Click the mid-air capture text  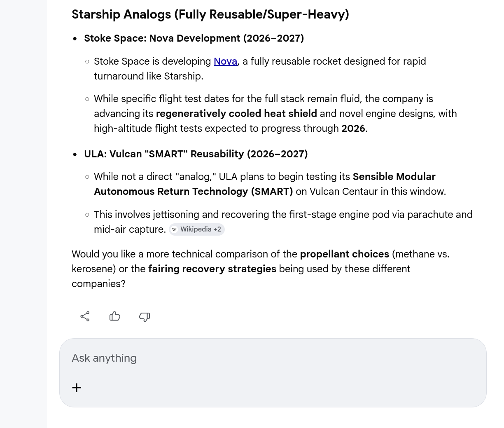click(129, 229)
